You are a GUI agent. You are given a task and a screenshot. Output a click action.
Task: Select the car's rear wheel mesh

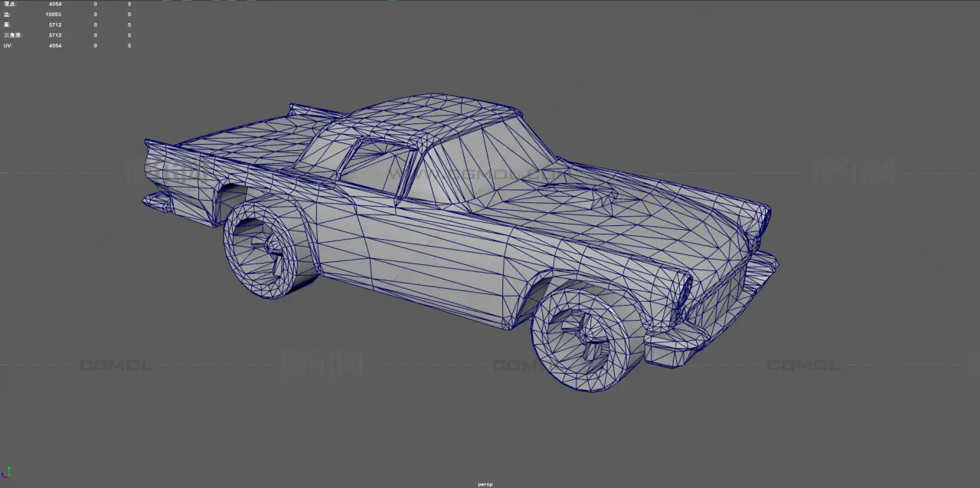[264, 247]
